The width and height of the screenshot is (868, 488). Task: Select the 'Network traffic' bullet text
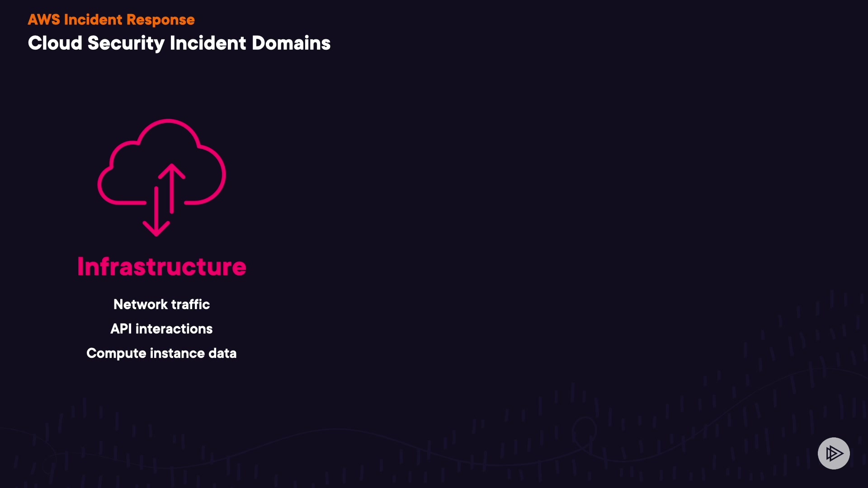click(161, 305)
